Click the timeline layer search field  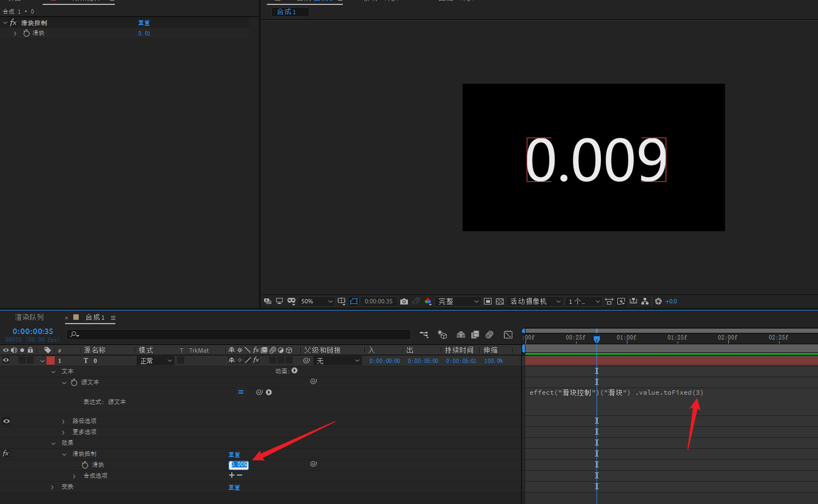[241, 334]
